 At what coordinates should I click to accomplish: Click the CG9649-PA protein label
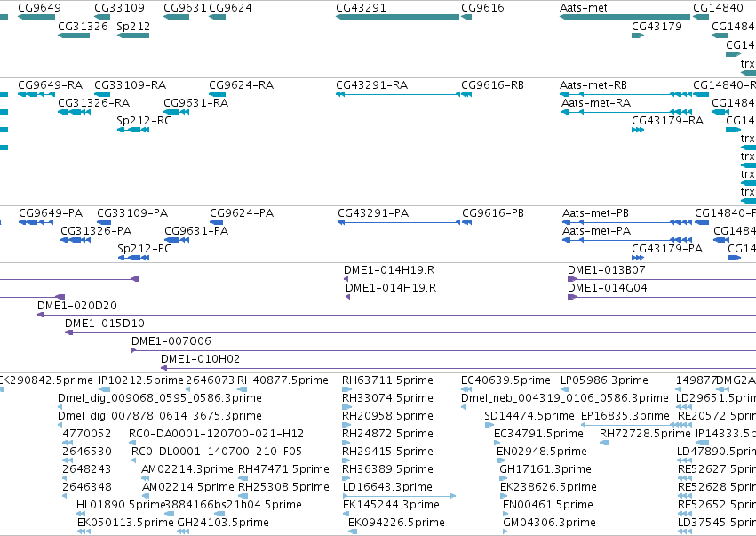pos(51,212)
